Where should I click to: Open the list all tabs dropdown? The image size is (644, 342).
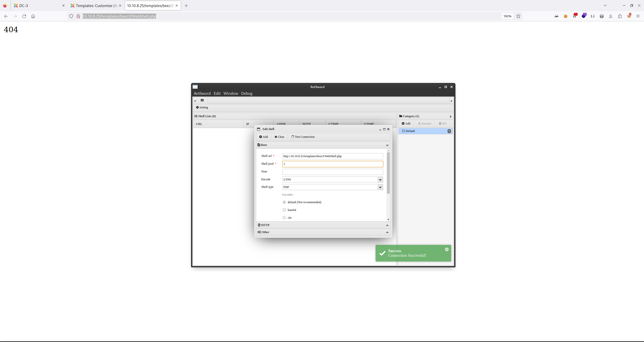point(605,6)
